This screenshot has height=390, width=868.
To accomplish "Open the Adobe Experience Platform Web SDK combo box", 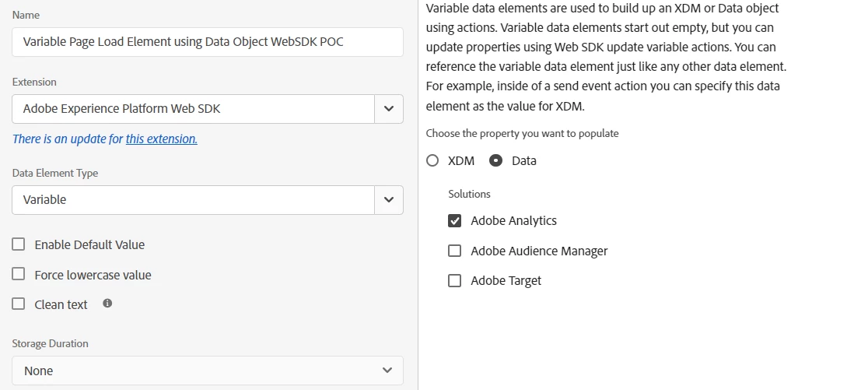I will (x=193, y=109).
